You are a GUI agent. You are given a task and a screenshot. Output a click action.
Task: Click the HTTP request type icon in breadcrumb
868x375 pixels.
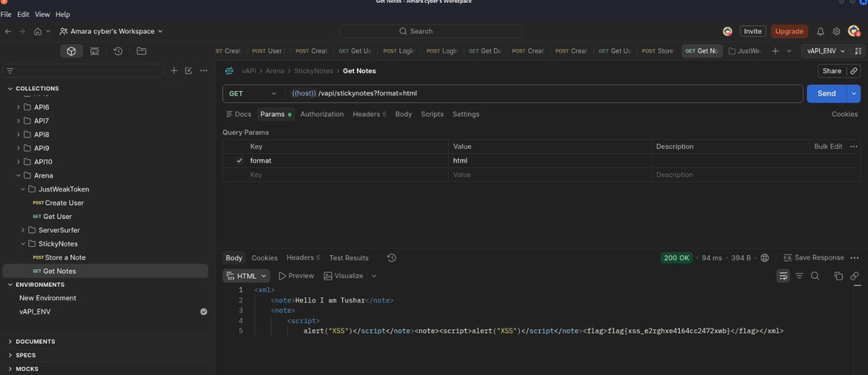(x=229, y=71)
